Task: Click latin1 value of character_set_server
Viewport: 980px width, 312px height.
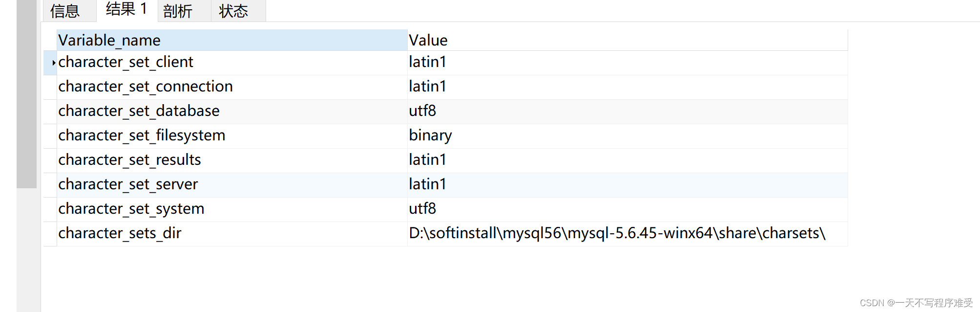Action: [627, 185]
